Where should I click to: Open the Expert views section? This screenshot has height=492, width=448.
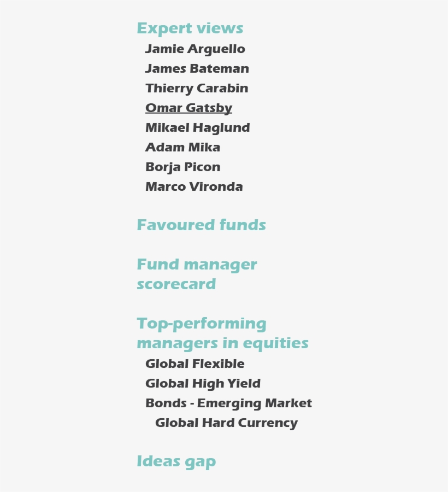pyautogui.click(x=190, y=28)
